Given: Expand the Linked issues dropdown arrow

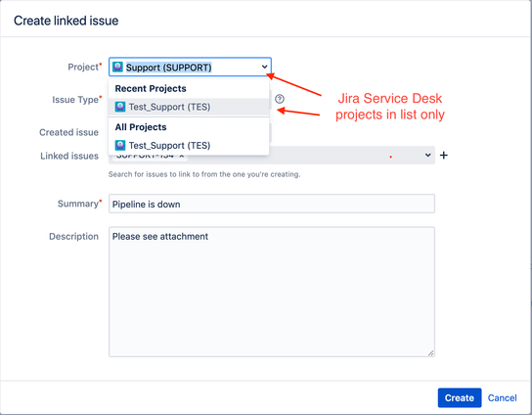Looking at the screenshot, I should (x=427, y=156).
